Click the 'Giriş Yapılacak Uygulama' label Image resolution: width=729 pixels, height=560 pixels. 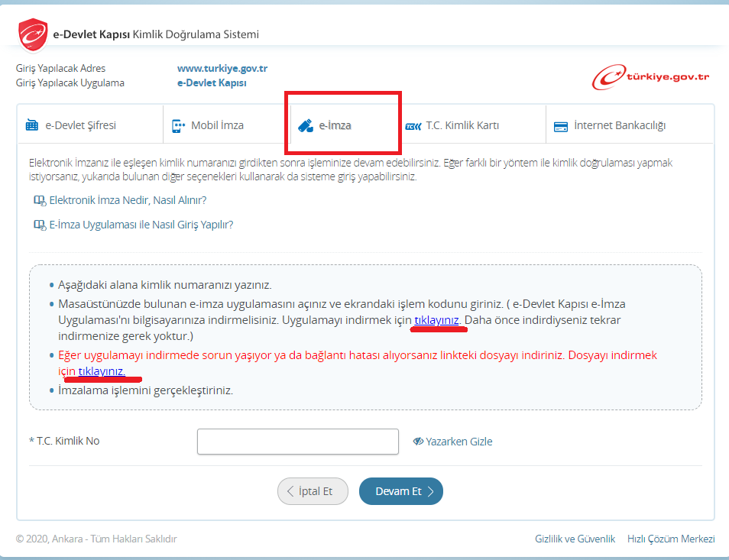70,83
